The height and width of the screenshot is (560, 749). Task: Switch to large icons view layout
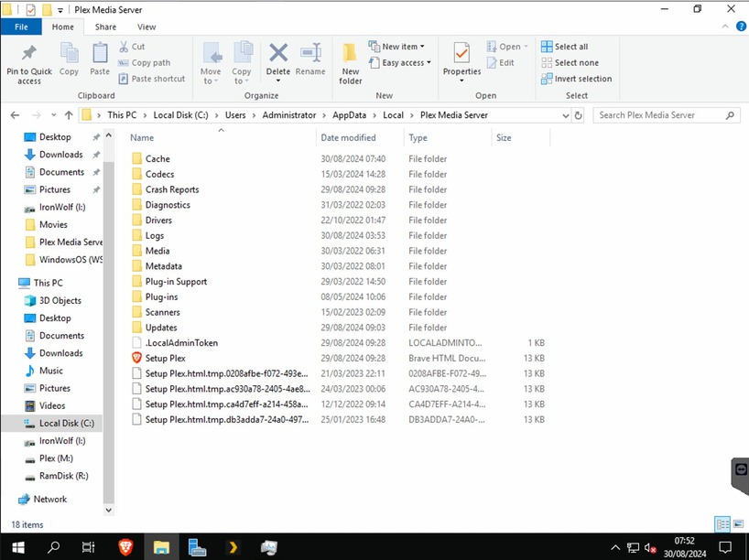(x=739, y=524)
